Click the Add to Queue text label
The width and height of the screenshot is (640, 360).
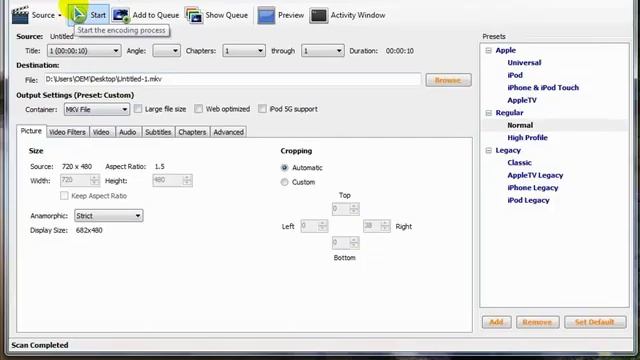(156, 15)
